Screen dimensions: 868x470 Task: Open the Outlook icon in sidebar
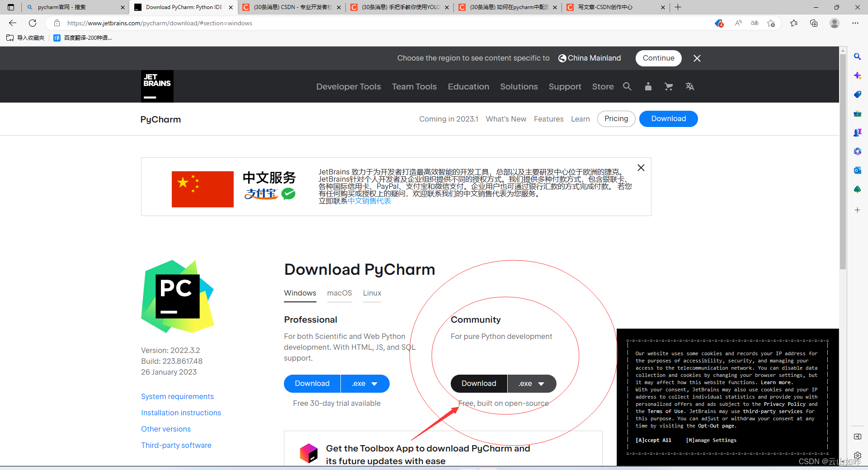coord(857,170)
